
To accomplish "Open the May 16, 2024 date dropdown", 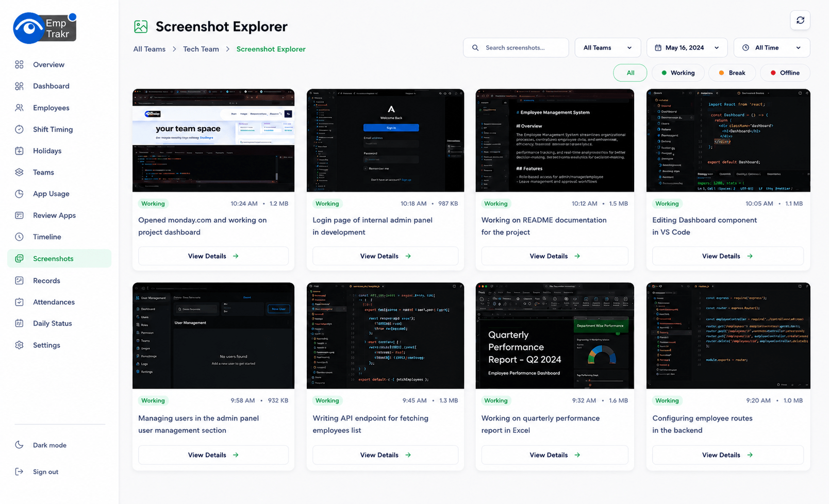I will click(687, 48).
